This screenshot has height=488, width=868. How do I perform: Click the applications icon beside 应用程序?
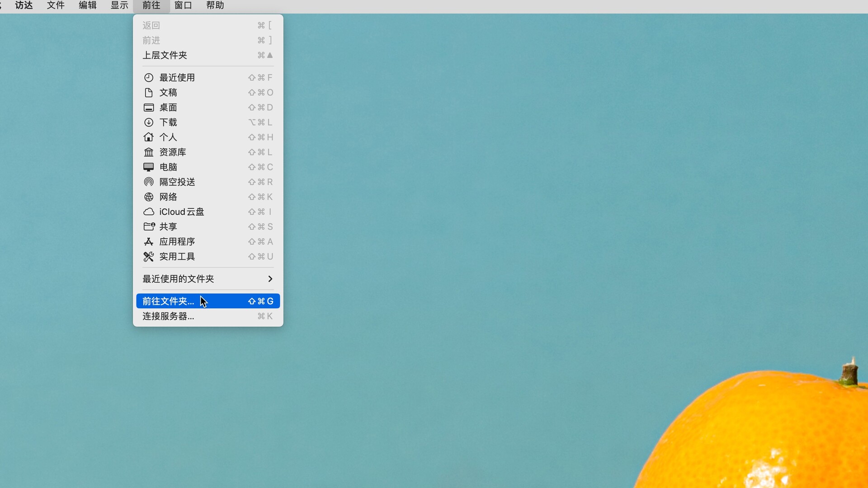point(149,242)
